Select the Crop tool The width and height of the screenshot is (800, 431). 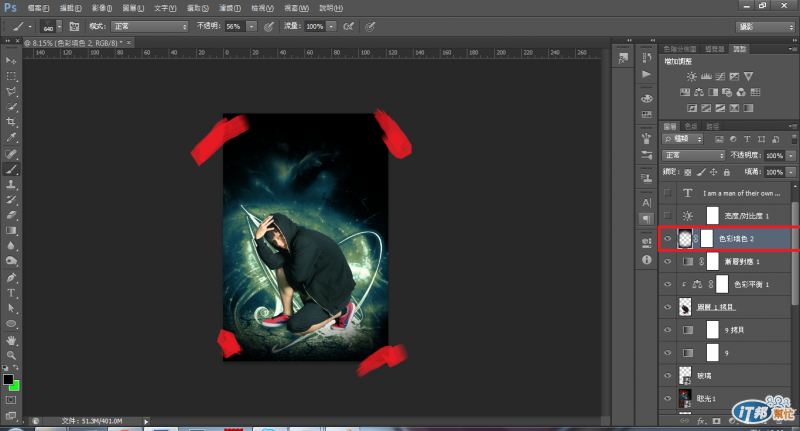[x=11, y=122]
